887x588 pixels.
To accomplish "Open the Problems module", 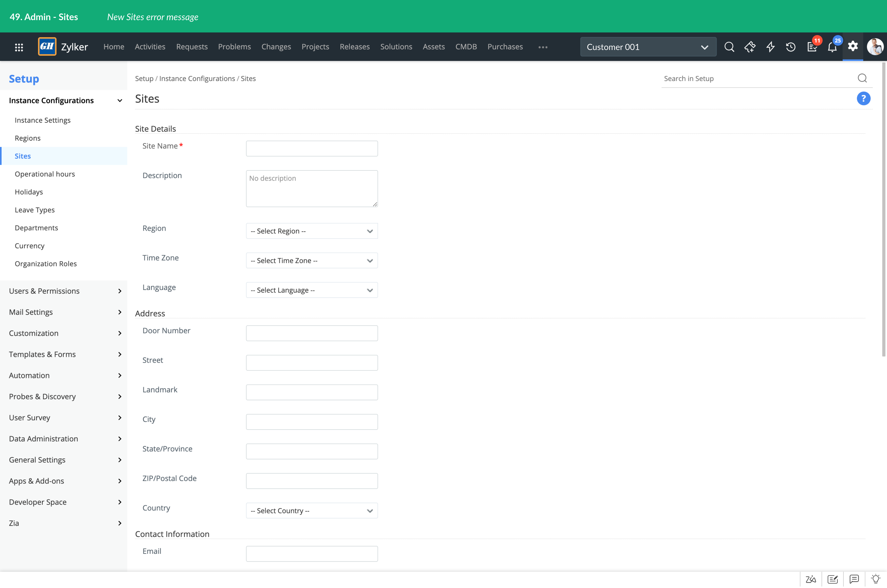I will (x=235, y=47).
